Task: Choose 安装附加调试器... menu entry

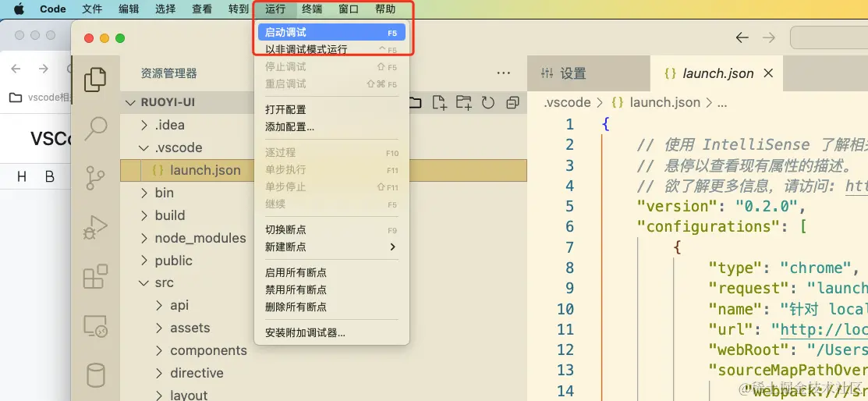Action: 331,333
